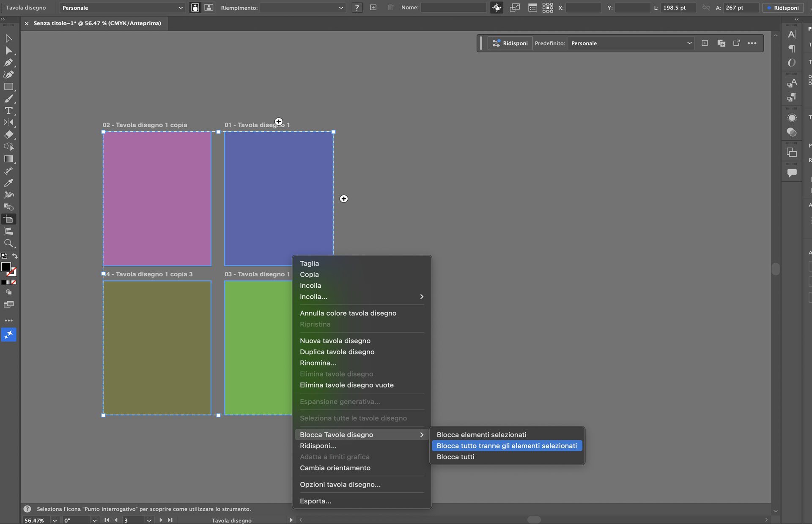
Task: Open artboard options from the control bar icon
Action: pyautogui.click(x=532, y=7)
